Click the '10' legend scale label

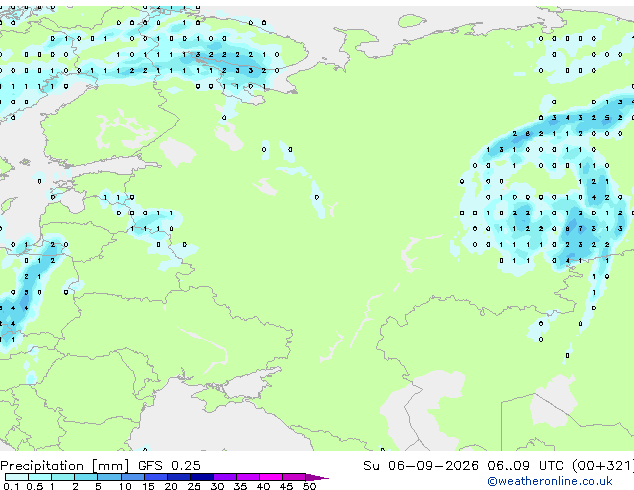[125, 486]
